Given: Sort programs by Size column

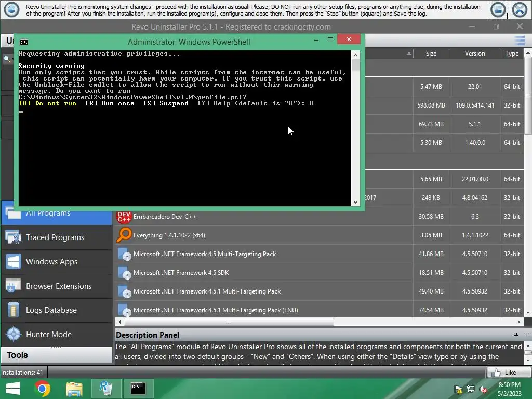Looking at the screenshot, I should coord(431,54).
